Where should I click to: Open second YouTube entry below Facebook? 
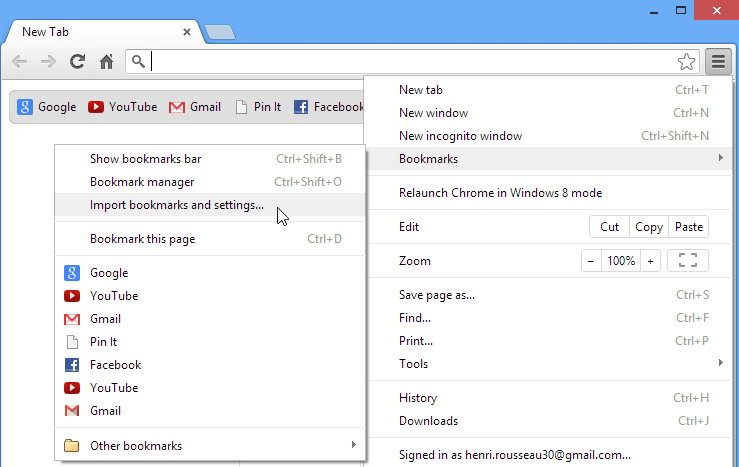(x=210, y=388)
